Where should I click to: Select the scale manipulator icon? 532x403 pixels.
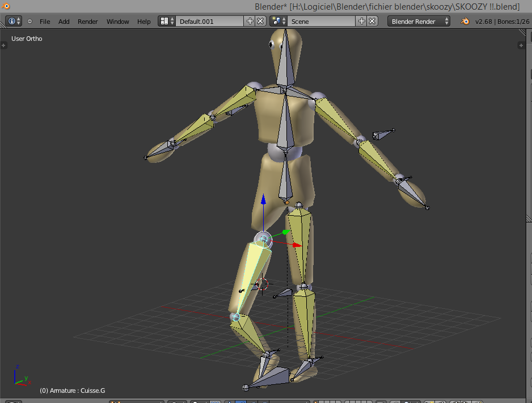[x=264, y=401]
